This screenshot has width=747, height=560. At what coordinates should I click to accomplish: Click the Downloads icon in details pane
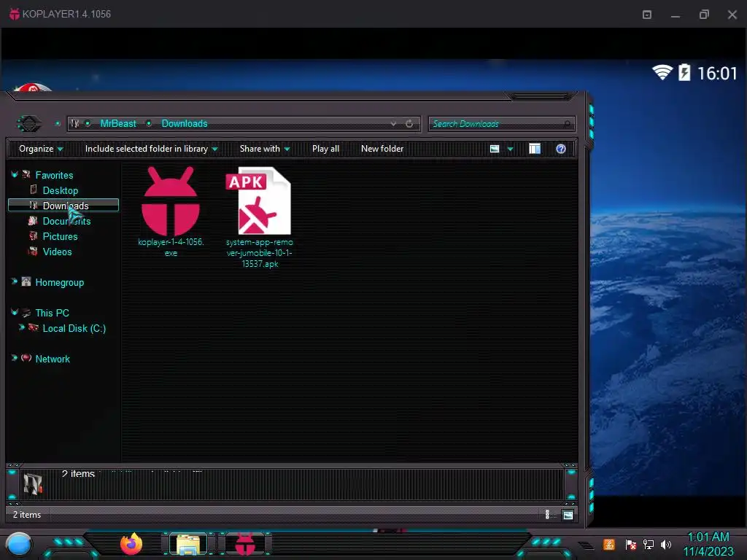coord(33,484)
